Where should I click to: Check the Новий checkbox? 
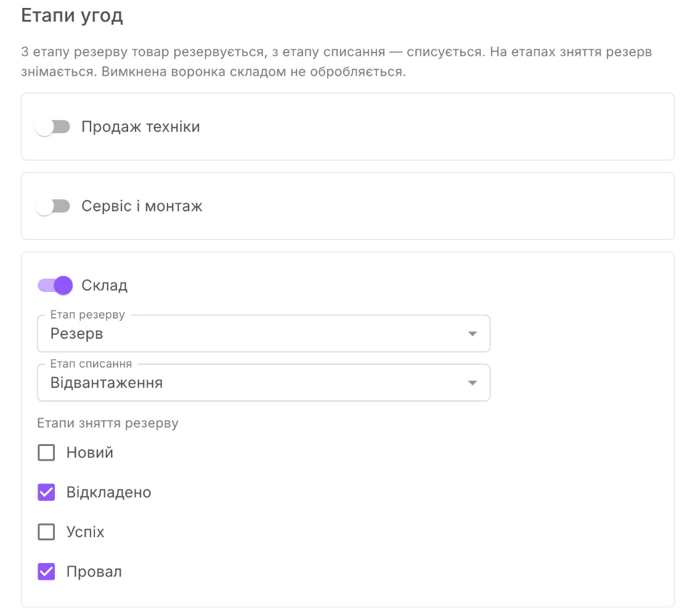click(x=46, y=452)
